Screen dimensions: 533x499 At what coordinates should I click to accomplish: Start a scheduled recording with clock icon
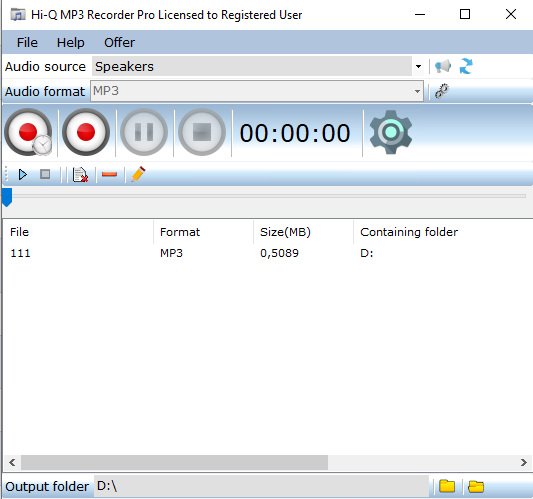click(28, 132)
